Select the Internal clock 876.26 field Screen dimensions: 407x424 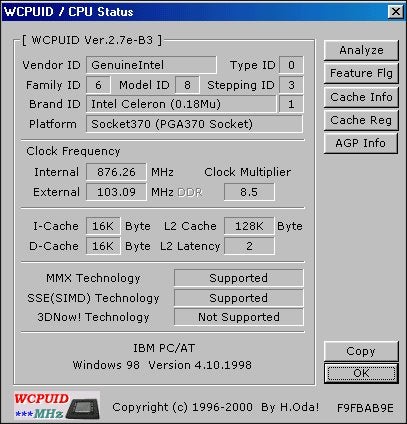pos(116,172)
